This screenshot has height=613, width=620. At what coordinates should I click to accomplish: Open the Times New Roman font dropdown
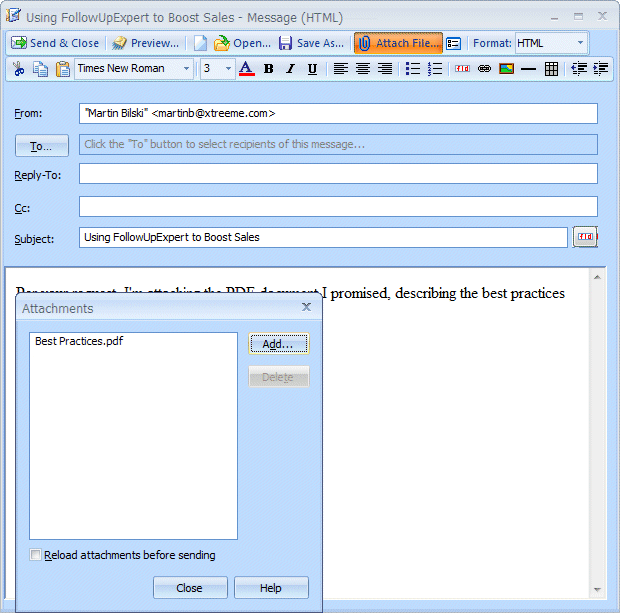click(x=134, y=69)
